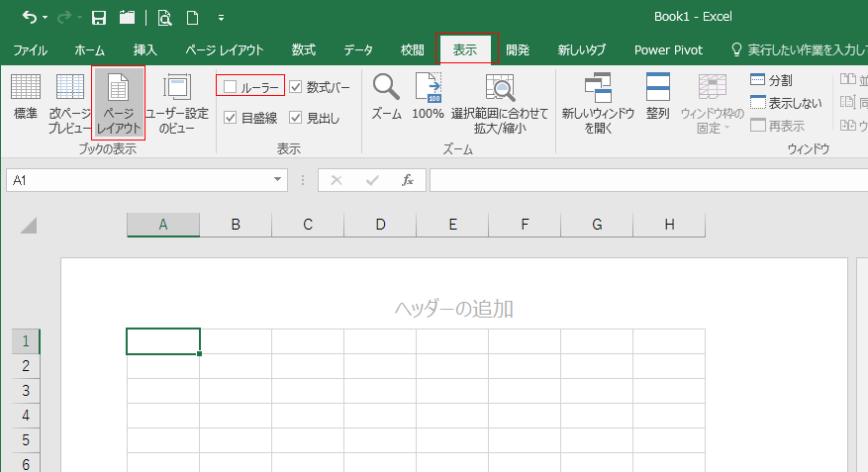Viewport: 868px width, 472px height.
Task: Expand the Name Box dropdown arrow
Action: pos(279,180)
